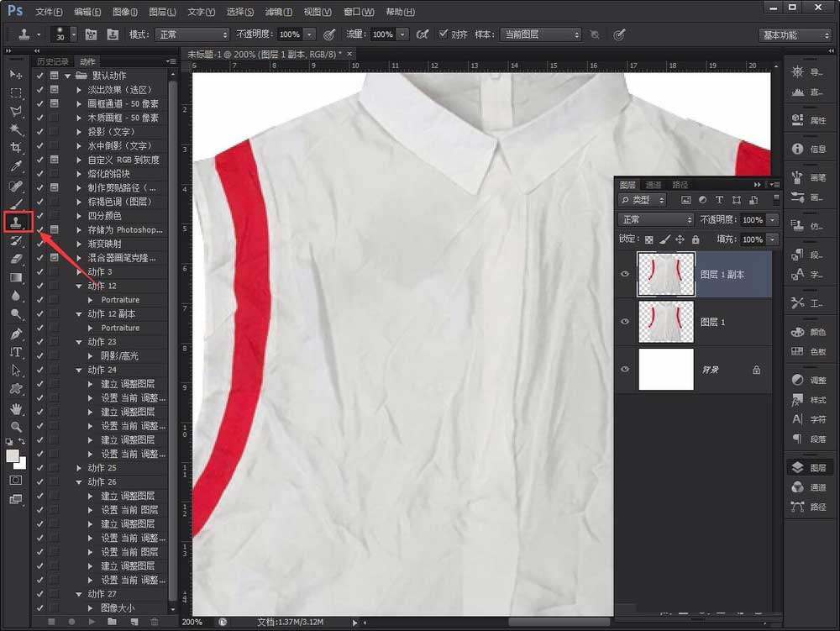The width and height of the screenshot is (840, 631).
Task: Select the Zoom tool
Action: pos(15,426)
